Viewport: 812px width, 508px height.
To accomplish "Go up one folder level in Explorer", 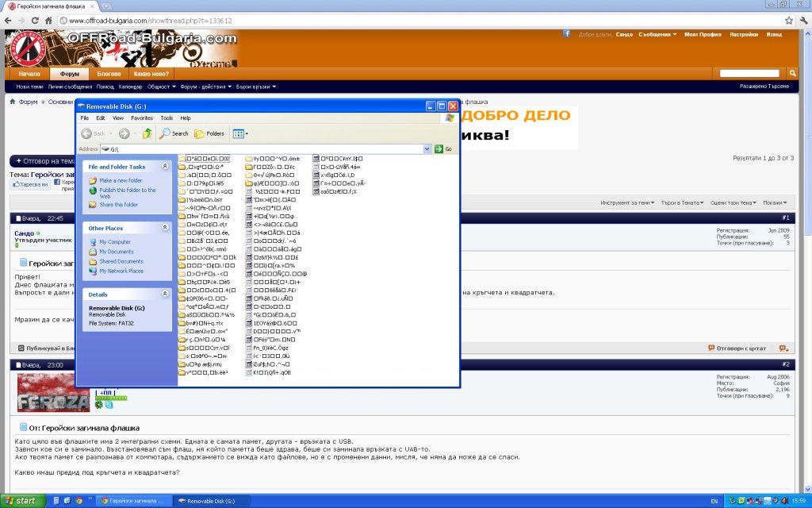I will click(147, 133).
